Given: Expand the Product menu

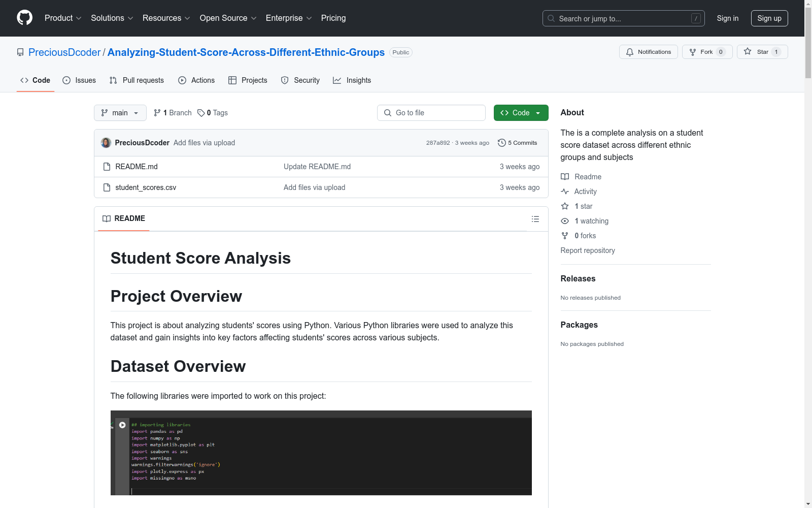Looking at the screenshot, I should pos(63,18).
